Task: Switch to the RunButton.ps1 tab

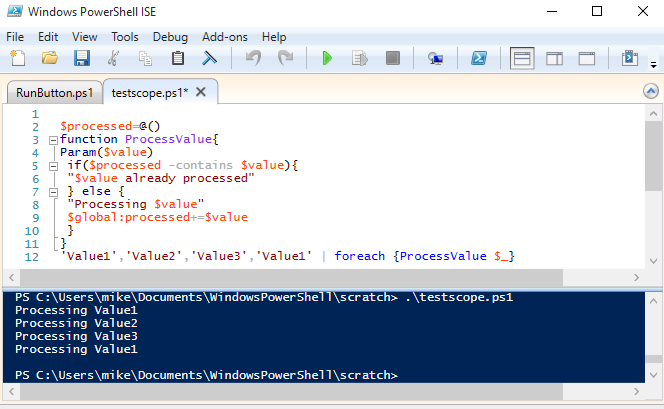Action: (x=55, y=93)
